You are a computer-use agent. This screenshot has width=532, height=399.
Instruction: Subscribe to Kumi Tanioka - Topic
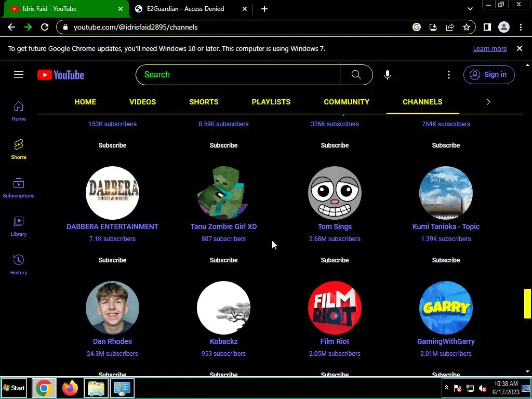point(446,260)
